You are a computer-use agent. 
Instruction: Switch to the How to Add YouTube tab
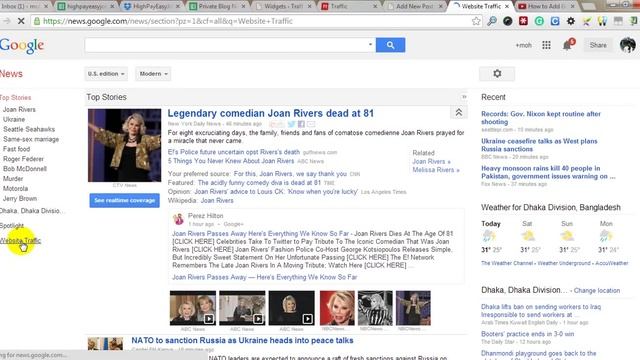click(546, 6)
